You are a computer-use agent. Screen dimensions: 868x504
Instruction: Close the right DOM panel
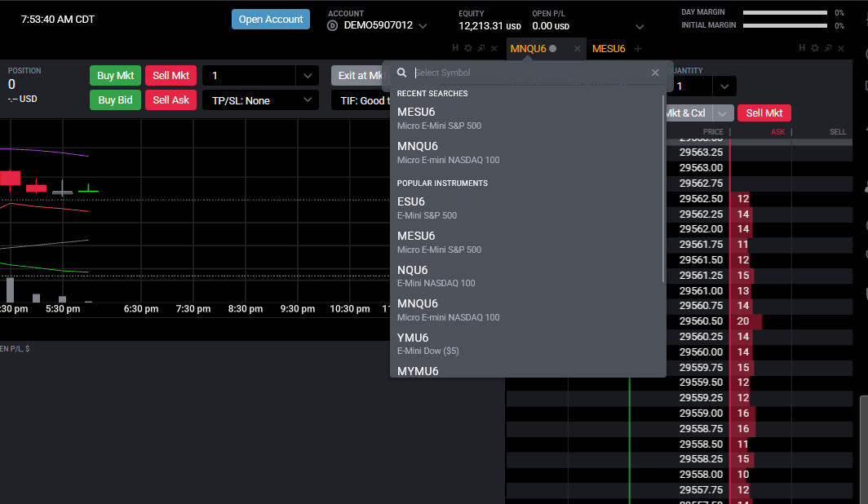(841, 48)
